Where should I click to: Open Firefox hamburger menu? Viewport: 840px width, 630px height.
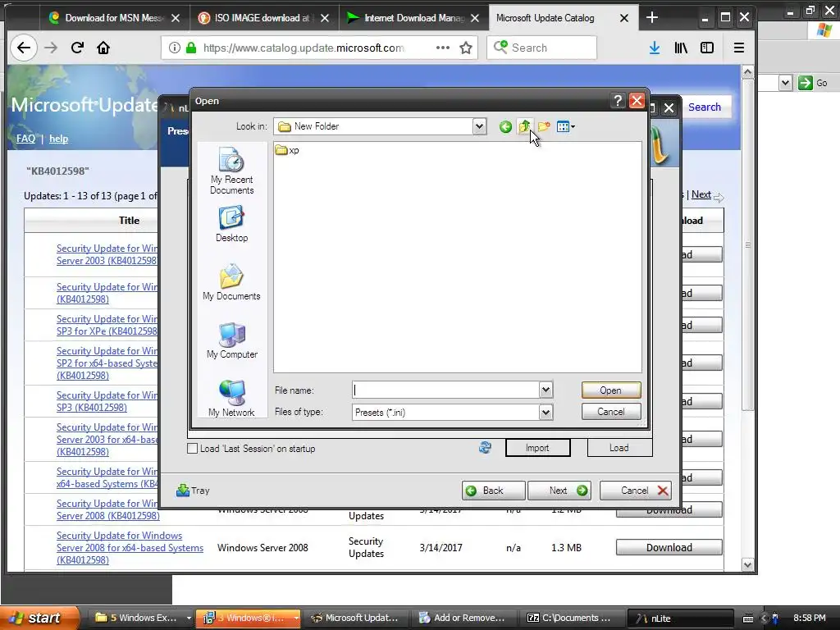pos(739,48)
